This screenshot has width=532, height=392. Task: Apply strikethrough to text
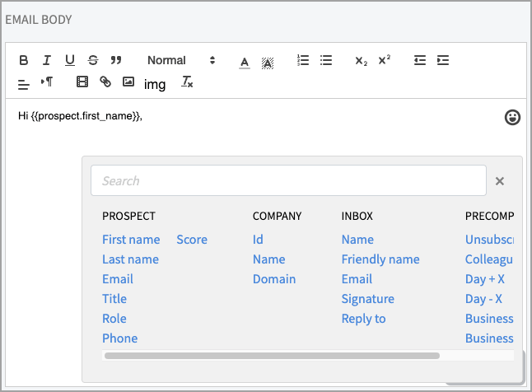click(x=93, y=60)
